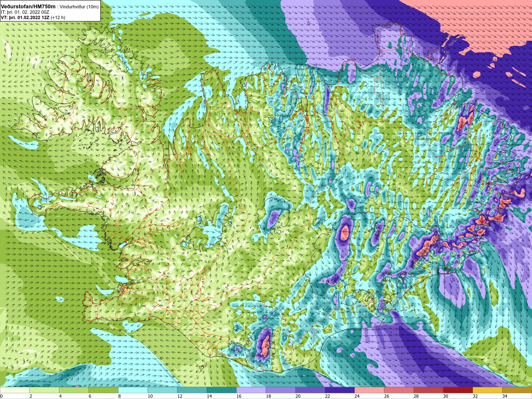The image size is (532, 399).
Task: Click the 4–6 m/s legend color swatch
Action: coord(74,390)
